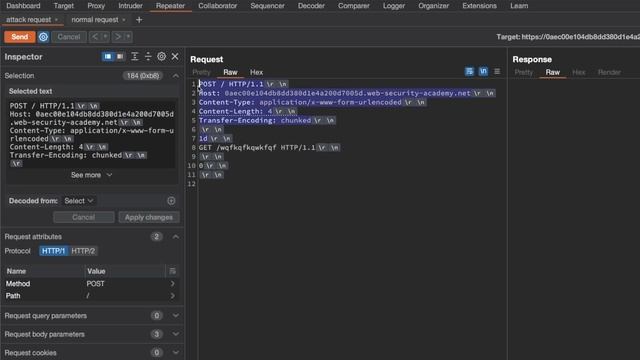Image resolution: width=640 pixels, height=360 pixels.
Task: Open the attributes table column options icon
Action: point(172,271)
